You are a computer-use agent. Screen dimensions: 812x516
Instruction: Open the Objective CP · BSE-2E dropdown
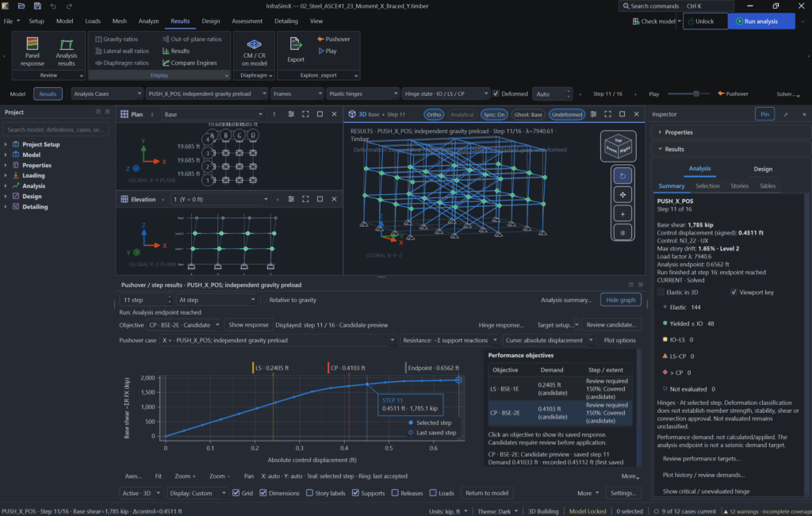(184, 325)
